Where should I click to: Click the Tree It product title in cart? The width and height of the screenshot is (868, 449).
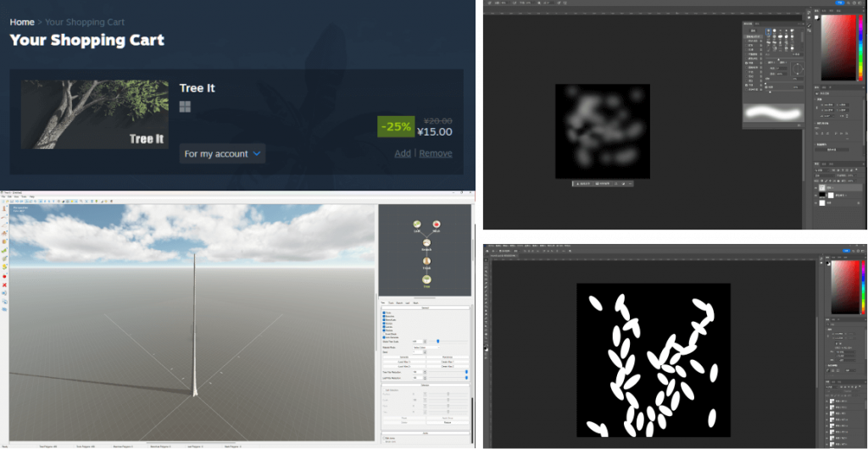pos(197,88)
